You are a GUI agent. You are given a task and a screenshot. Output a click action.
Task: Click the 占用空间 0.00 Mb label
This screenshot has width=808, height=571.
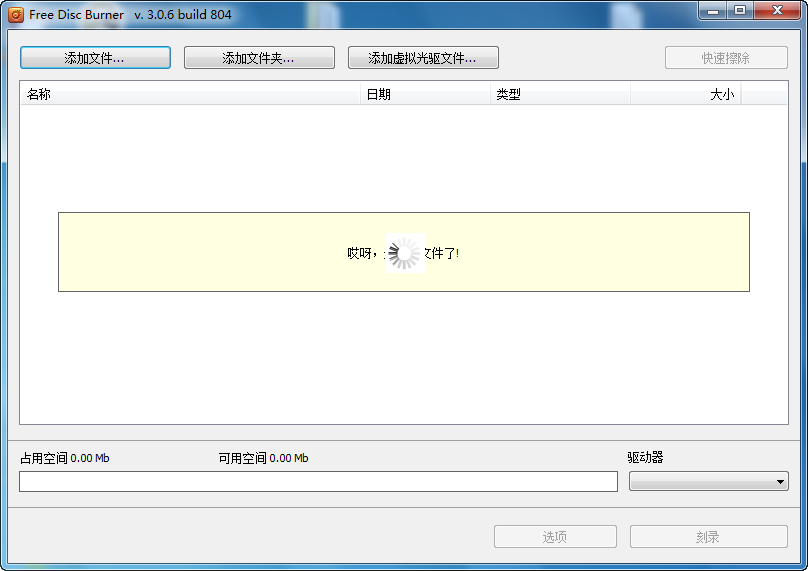click(x=64, y=458)
